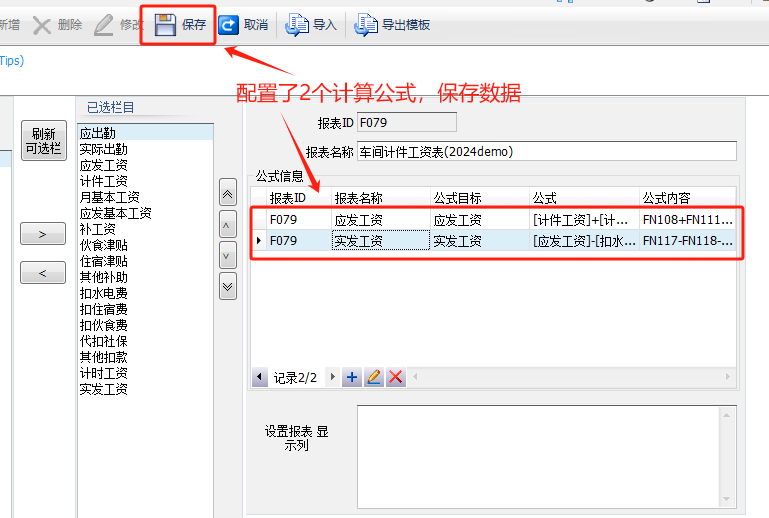The height and width of the screenshot is (518, 769).
Task: Click formula cell [应发工资]-[扣水...
Action: [584, 241]
